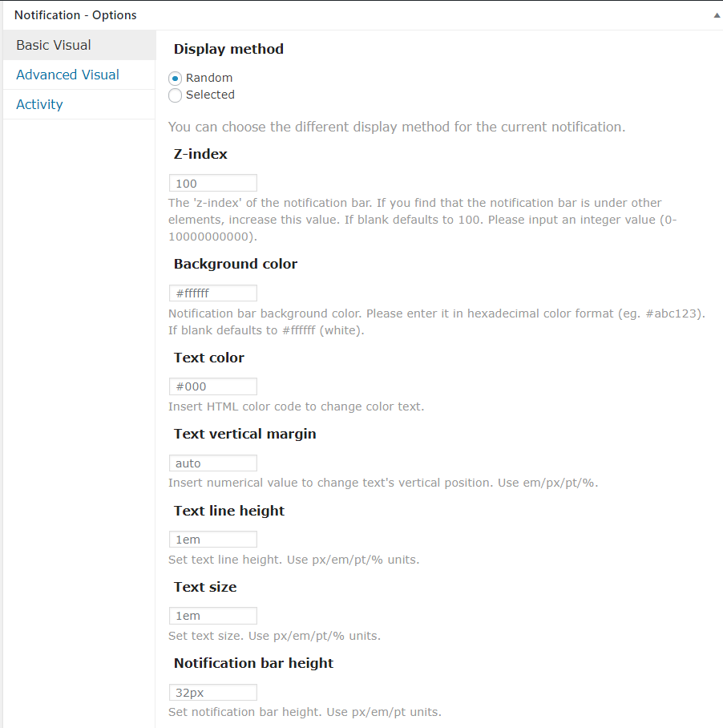Select the Random display method
The height and width of the screenshot is (728, 723).
point(176,79)
